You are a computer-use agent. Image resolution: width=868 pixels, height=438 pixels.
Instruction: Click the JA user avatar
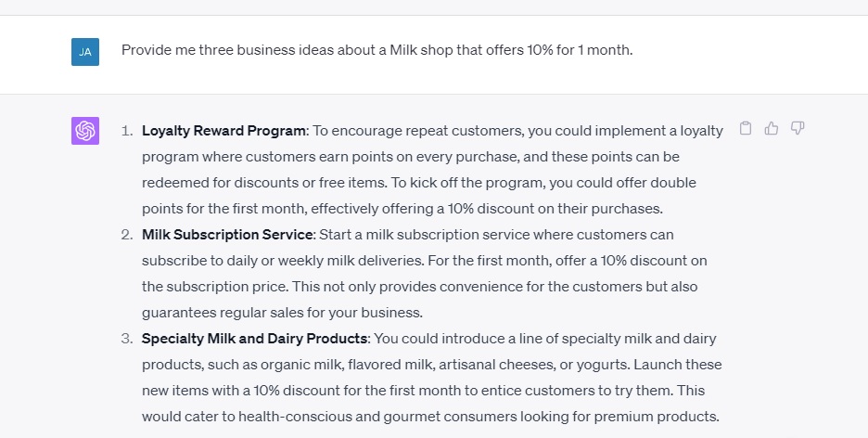85,52
